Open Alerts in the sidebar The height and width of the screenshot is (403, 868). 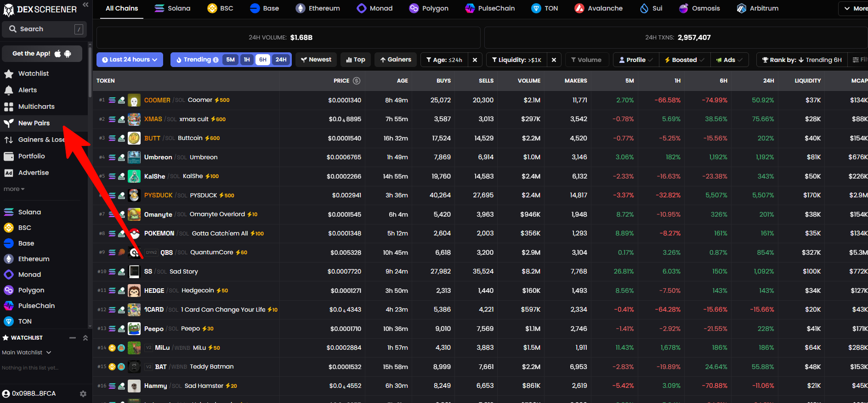(27, 90)
